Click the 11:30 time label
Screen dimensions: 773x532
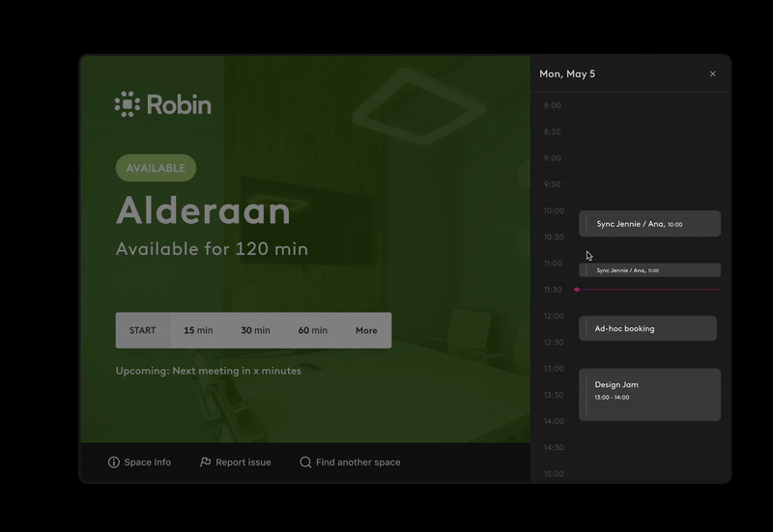tap(553, 290)
